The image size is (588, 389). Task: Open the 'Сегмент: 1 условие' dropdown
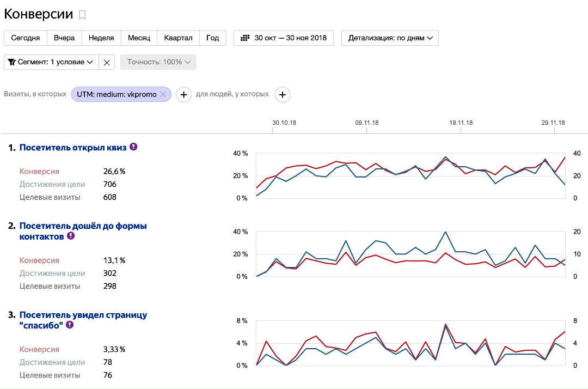pos(51,62)
